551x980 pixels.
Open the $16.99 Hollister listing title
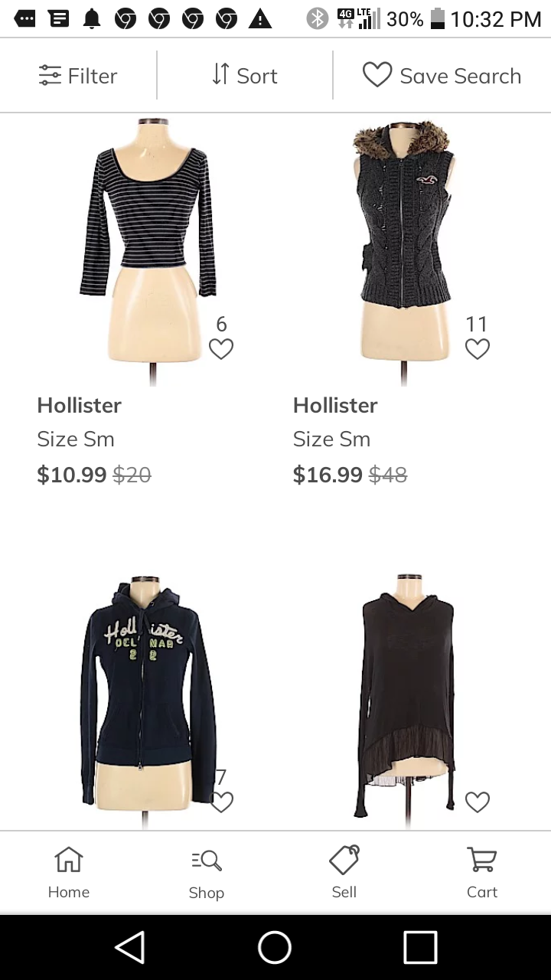pos(335,405)
